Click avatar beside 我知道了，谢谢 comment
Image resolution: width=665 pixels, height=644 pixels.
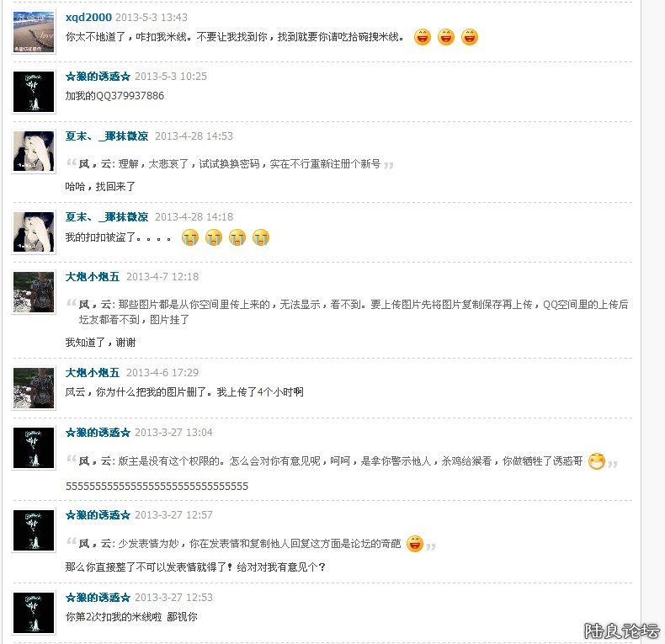pyautogui.click(x=34, y=292)
